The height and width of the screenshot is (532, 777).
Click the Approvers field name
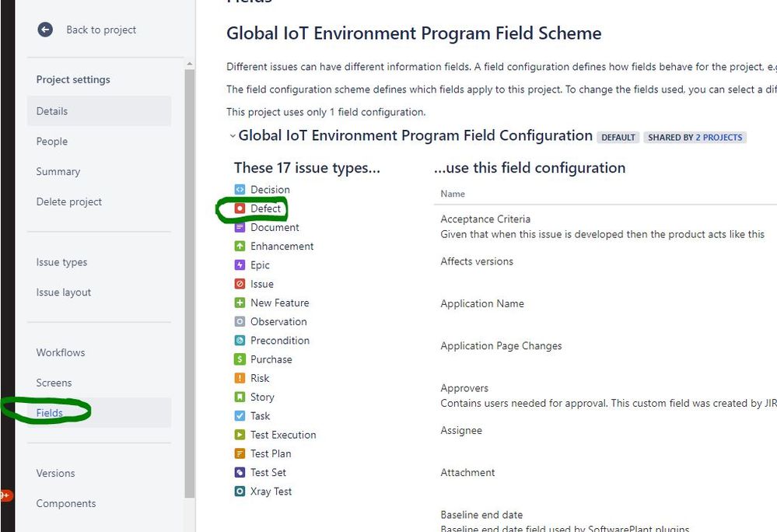tap(464, 388)
